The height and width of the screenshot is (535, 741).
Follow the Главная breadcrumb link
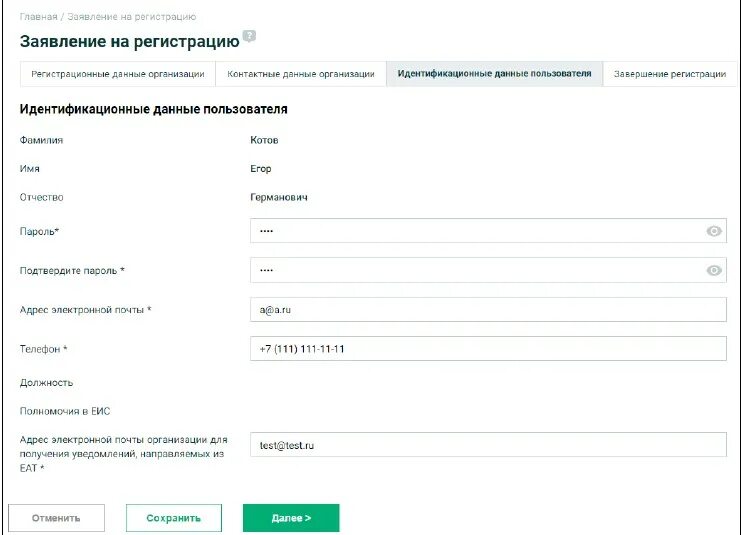tap(38, 17)
